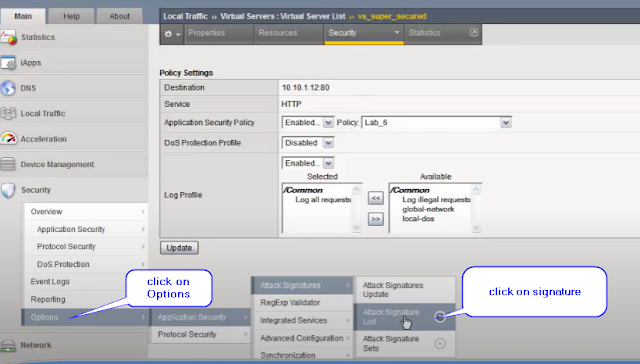Click the iApps window icon

point(8,63)
